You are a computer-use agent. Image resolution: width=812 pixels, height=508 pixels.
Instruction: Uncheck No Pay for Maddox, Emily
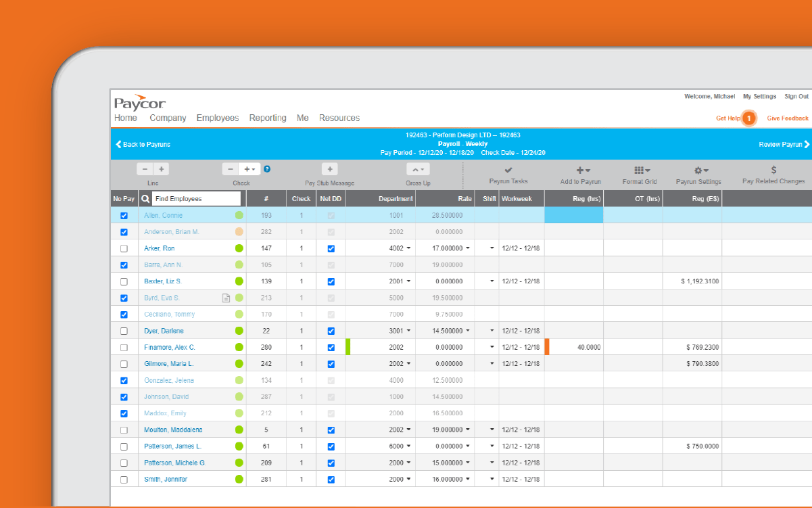click(124, 413)
